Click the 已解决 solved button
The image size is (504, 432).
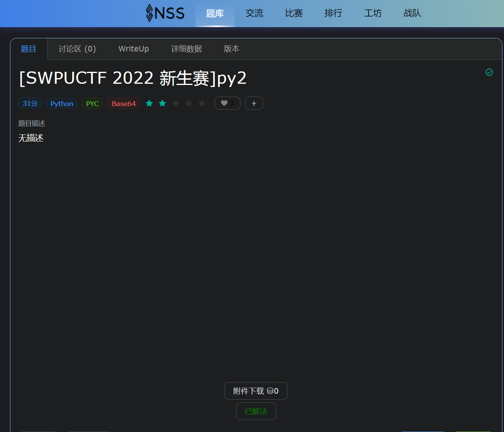[256, 411]
